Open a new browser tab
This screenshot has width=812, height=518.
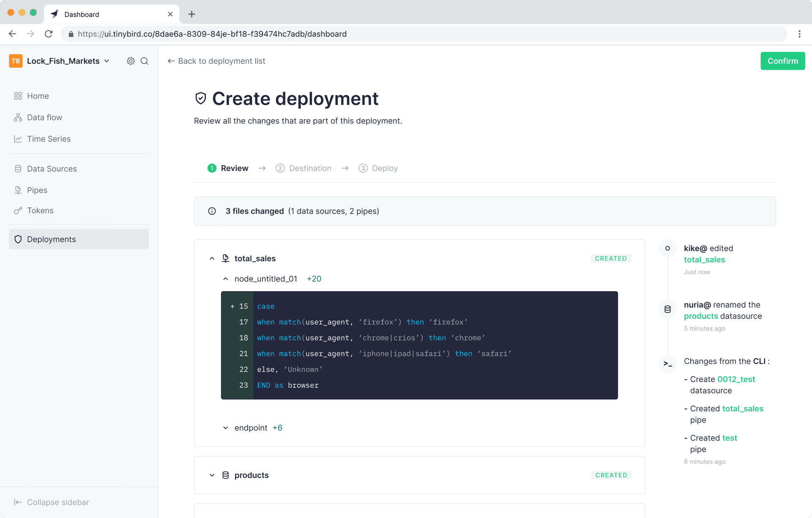tap(192, 14)
